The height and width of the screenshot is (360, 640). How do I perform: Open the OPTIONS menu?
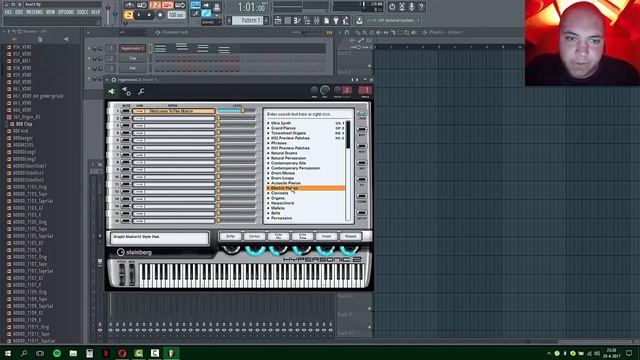click(x=66, y=12)
